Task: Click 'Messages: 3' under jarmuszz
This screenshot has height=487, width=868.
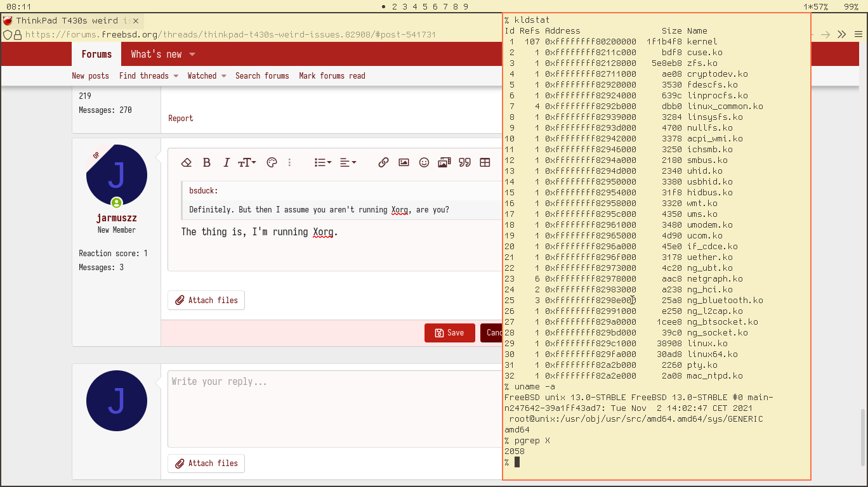Action: (x=102, y=268)
